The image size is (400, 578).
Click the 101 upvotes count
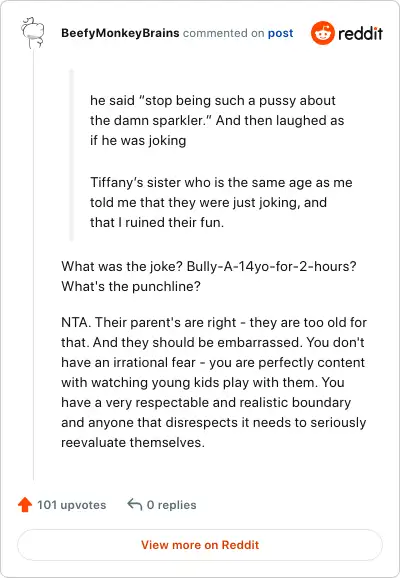click(x=72, y=505)
